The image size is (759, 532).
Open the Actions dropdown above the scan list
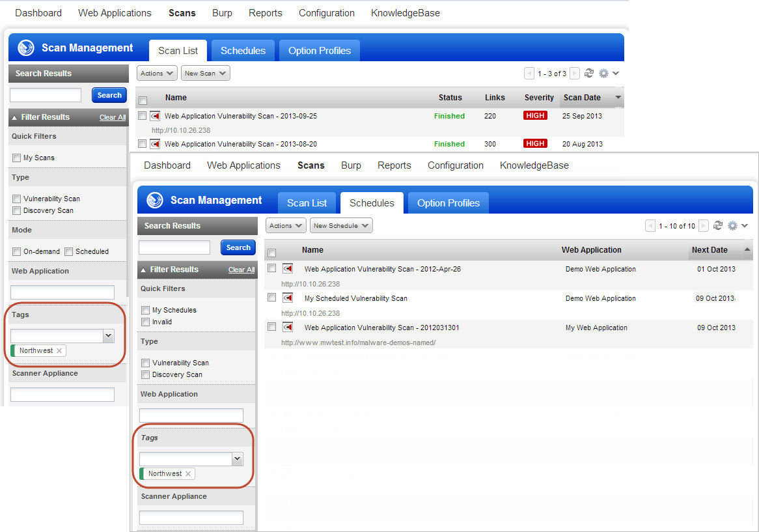[x=157, y=73]
